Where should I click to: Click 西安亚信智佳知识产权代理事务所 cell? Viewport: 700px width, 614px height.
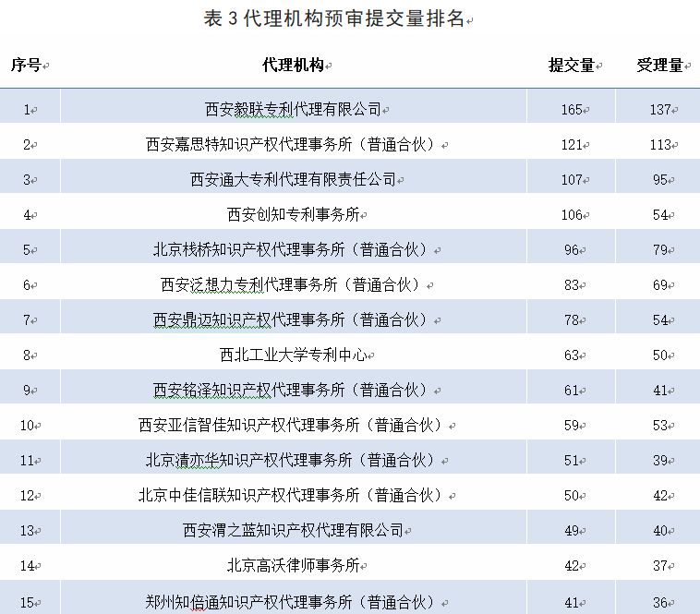click(293, 425)
